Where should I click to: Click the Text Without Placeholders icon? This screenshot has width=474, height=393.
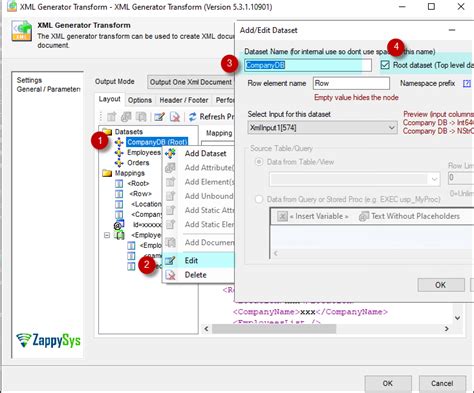(x=363, y=217)
